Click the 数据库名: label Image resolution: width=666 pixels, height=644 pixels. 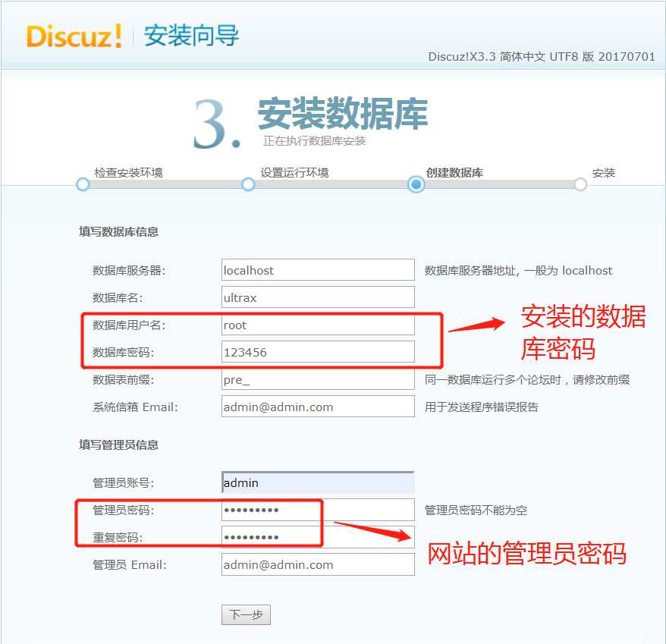pos(118,298)
